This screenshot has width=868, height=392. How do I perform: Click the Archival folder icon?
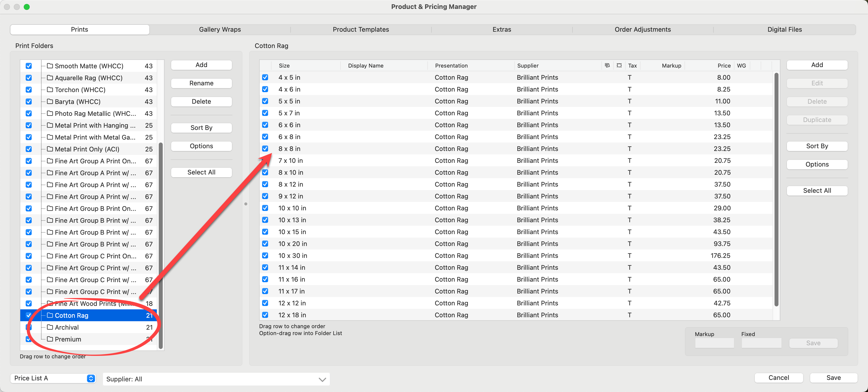pos(50,327)
